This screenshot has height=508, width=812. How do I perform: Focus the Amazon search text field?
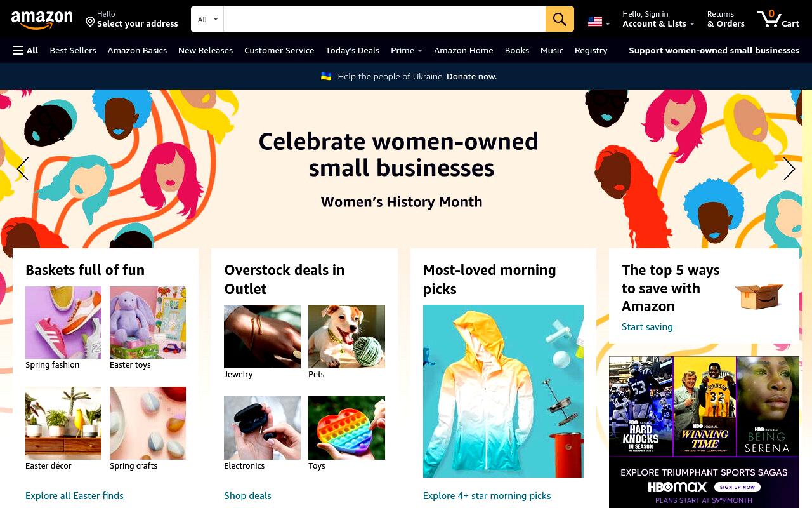click(x=384, y=19)
